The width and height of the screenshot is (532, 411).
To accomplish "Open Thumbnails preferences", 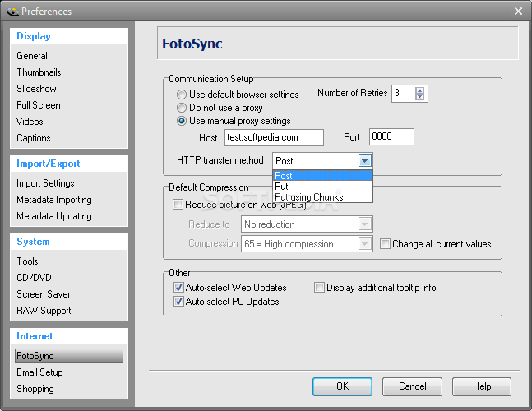I will point(39,72).
